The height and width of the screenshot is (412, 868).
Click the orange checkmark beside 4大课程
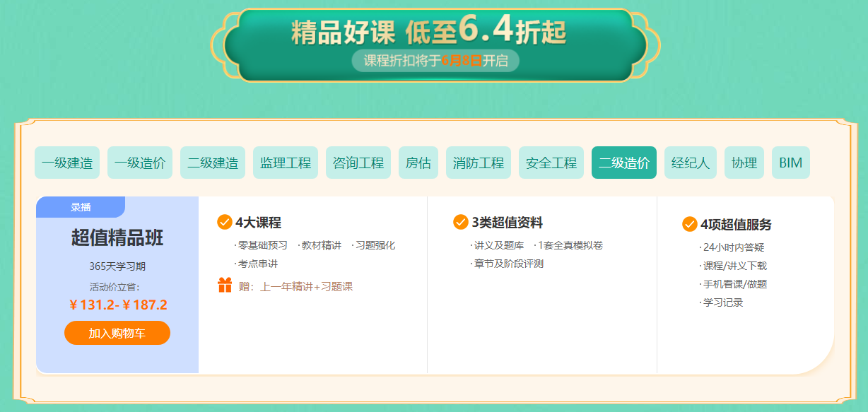[225, 223]
